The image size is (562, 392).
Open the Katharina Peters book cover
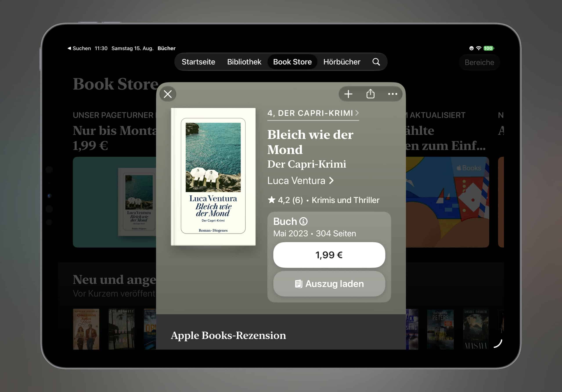(x=440, y=329)
